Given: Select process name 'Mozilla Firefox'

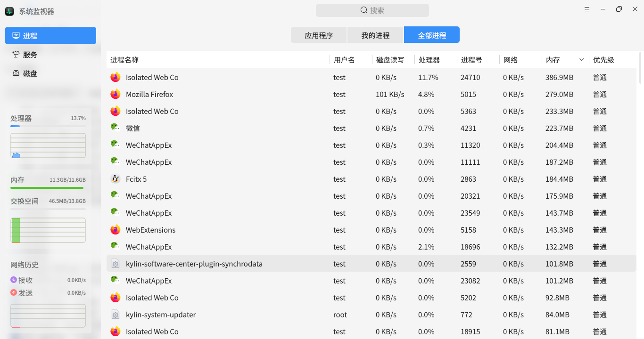Looking at the screenshot, I should click(x=149, y=94).
